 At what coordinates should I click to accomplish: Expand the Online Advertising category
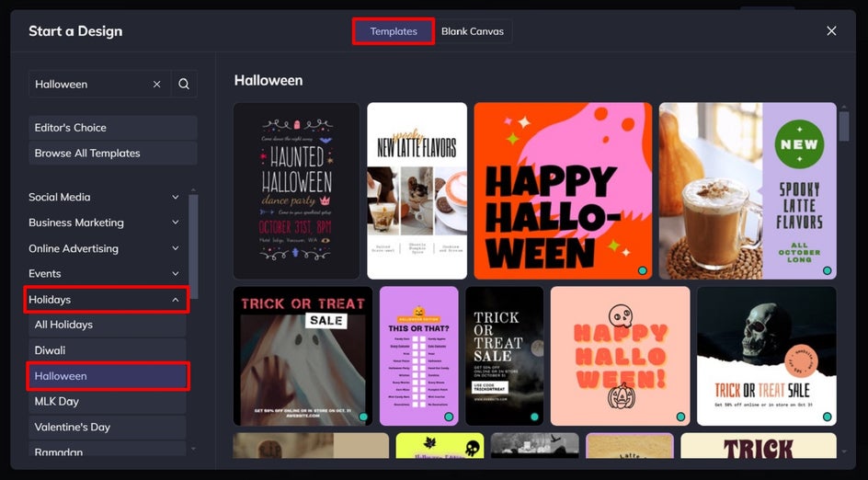pos(105,248)
